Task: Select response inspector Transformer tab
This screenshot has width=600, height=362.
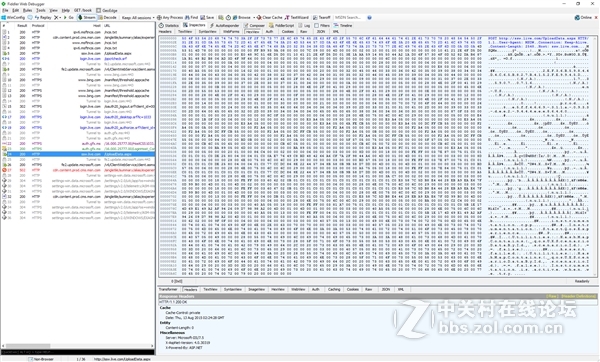Action: point(168,289)
